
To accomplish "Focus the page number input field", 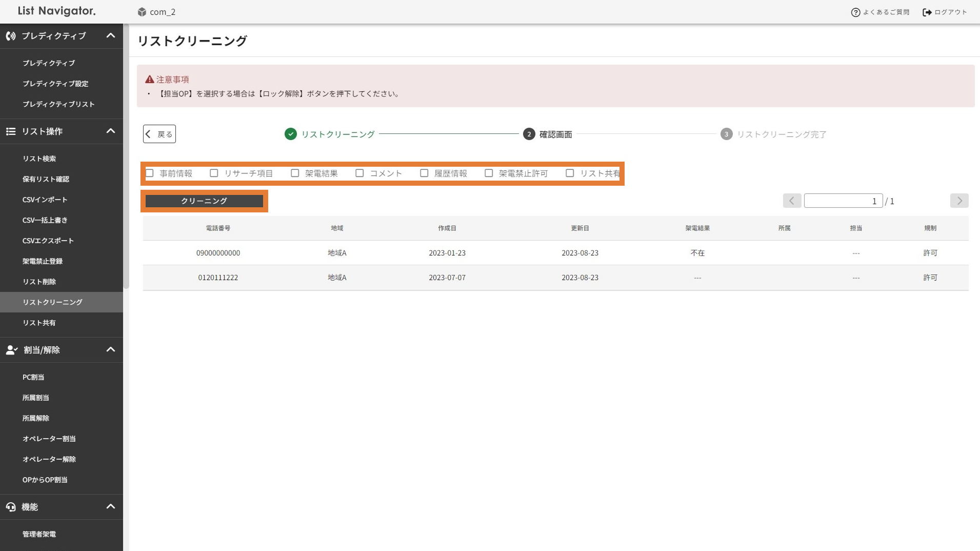I will 843,201.
